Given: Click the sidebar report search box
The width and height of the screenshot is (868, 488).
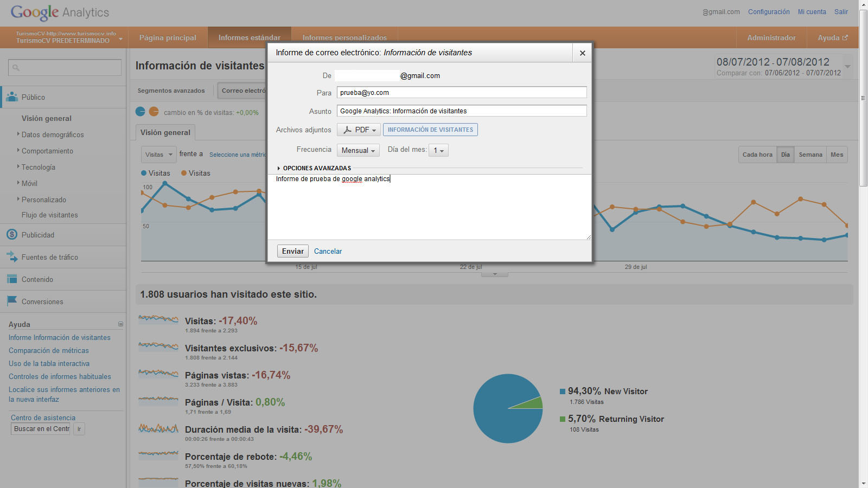Looking at the screenshot, I should point(65,67).
